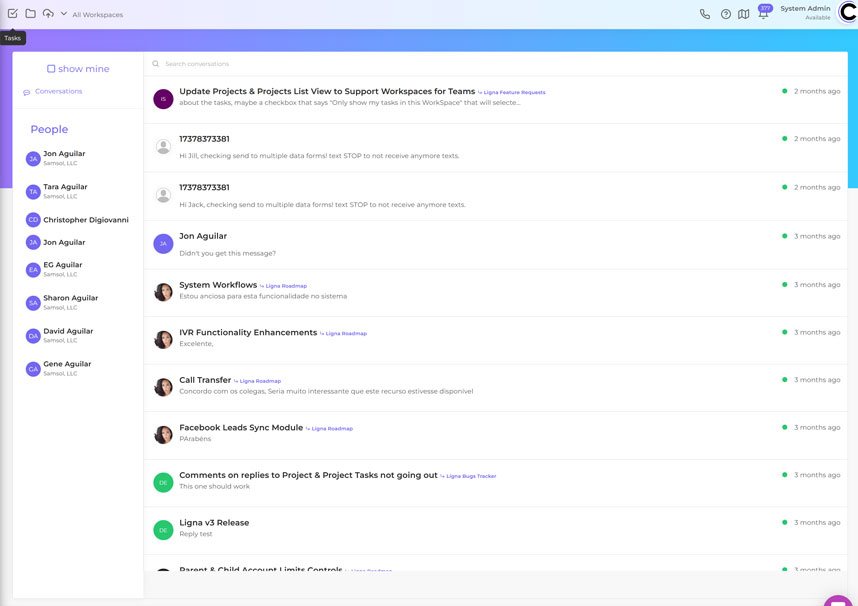
Task: Open the notifications bell
Action: pyautogui.click(x=763, y=14)
